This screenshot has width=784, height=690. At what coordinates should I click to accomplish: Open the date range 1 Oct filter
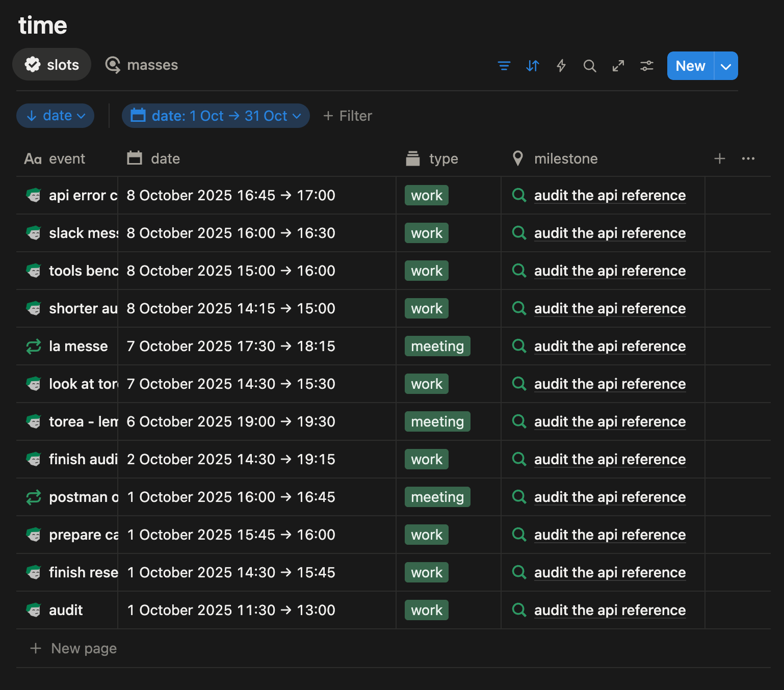coord(216,116)
